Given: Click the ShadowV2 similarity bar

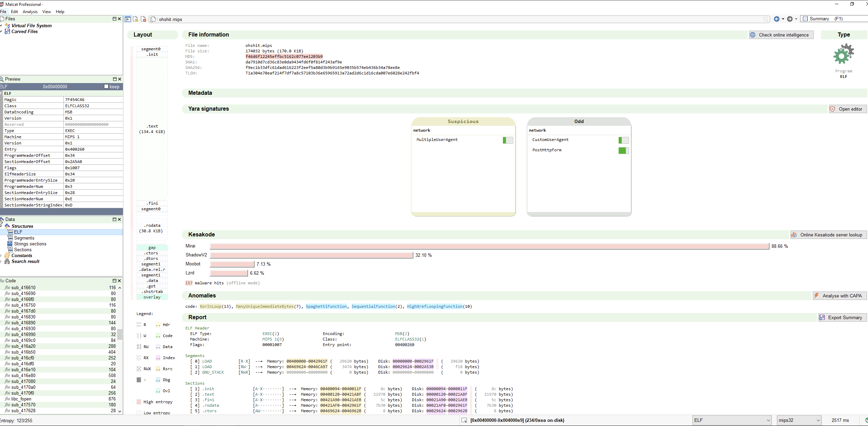Looking at the screenshot, I should pos(311,255).
